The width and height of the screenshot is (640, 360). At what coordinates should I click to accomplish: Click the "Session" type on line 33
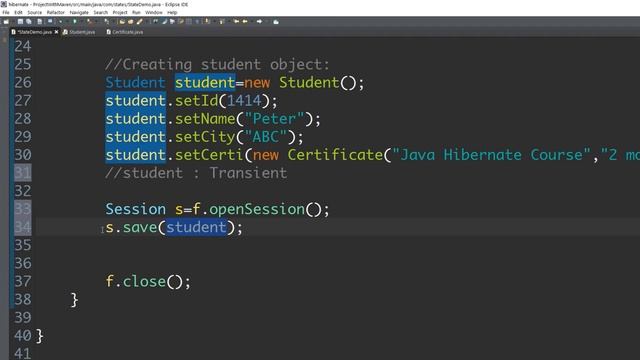[x=136, y=209]
